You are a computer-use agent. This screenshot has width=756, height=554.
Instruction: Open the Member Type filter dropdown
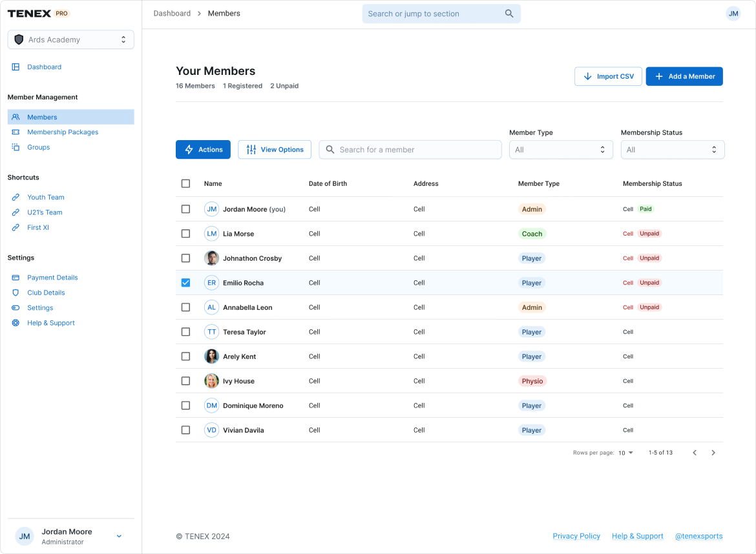[x=561, y=150]
